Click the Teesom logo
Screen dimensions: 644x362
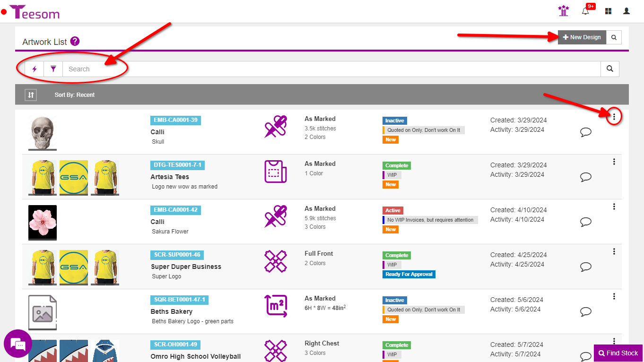[35, 12]
